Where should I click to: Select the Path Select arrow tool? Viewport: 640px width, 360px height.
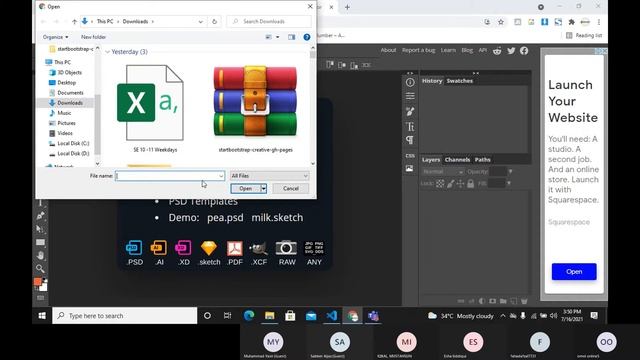pos(40,229)
